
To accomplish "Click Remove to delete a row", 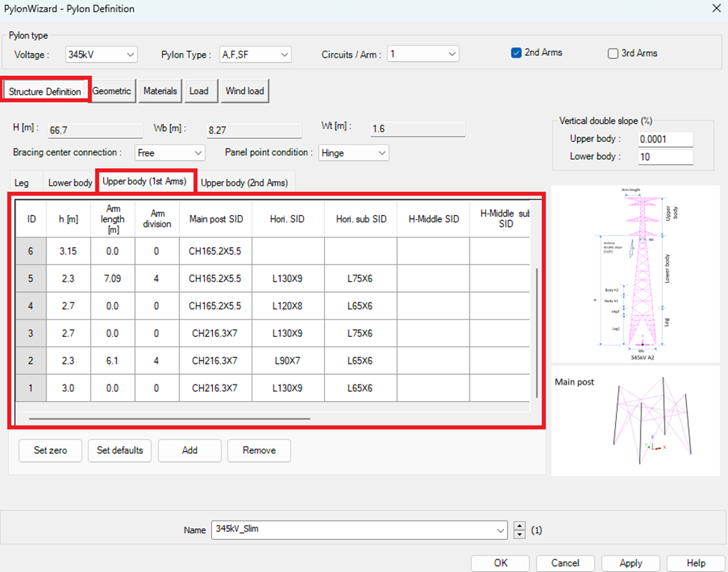I will 258,450.
